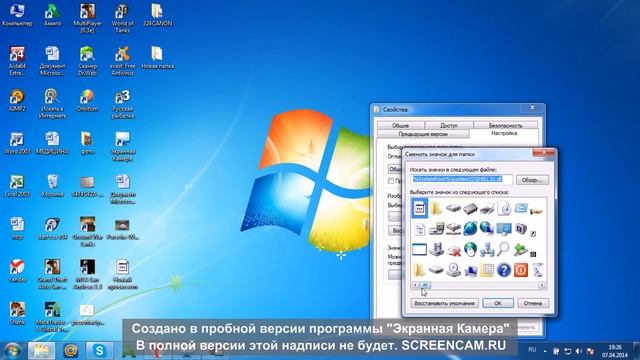Show hidden tray icons arrow

pos(545,351)
